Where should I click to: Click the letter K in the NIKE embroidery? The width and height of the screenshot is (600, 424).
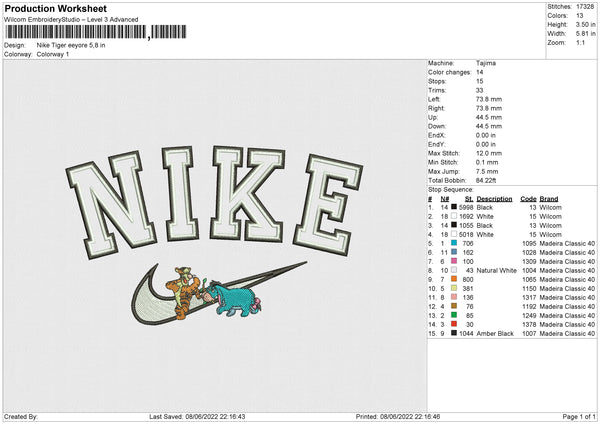point(247,193)
